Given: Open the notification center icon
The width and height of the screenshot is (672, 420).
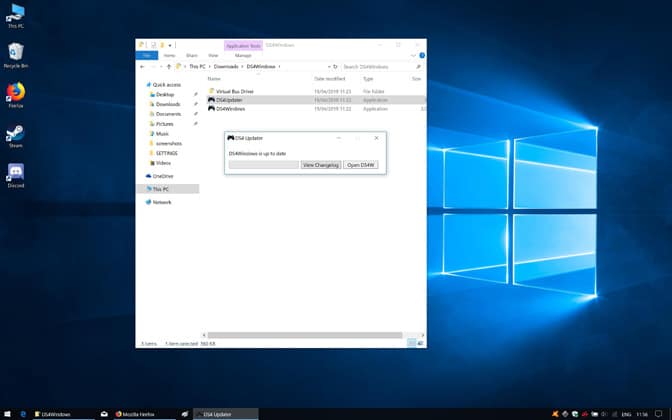Looking at the screenshot, I should (659, 414).
